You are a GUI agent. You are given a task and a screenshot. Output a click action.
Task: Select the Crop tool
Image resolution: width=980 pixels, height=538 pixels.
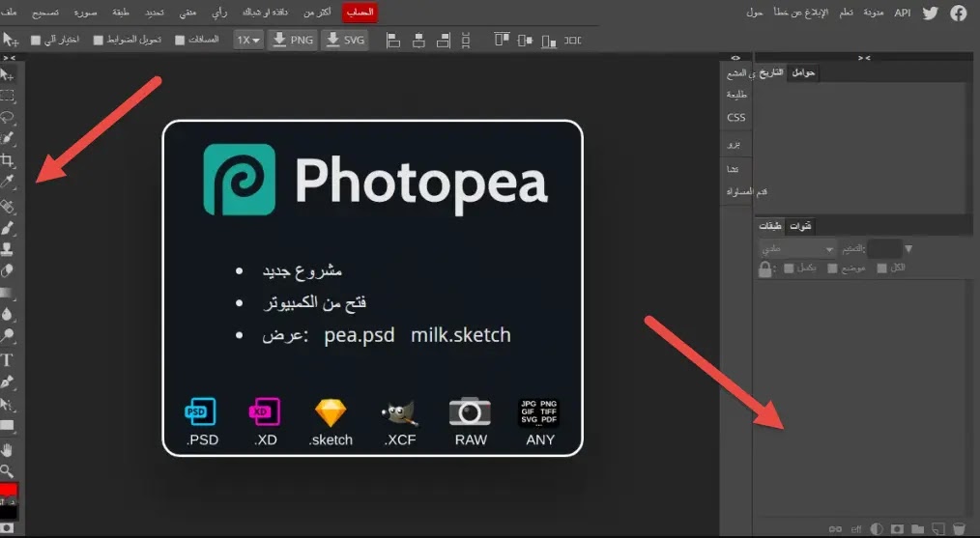click(x=8, y=160)
